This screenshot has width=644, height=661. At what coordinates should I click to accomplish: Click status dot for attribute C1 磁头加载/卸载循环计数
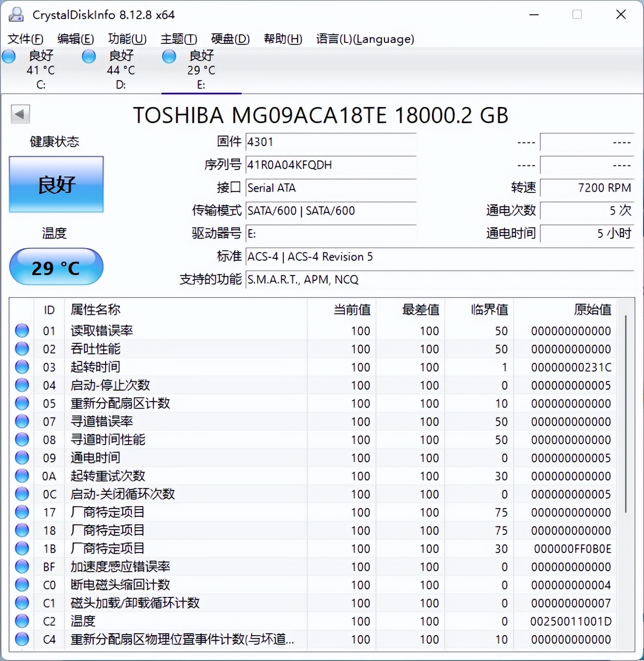point(22,603)
